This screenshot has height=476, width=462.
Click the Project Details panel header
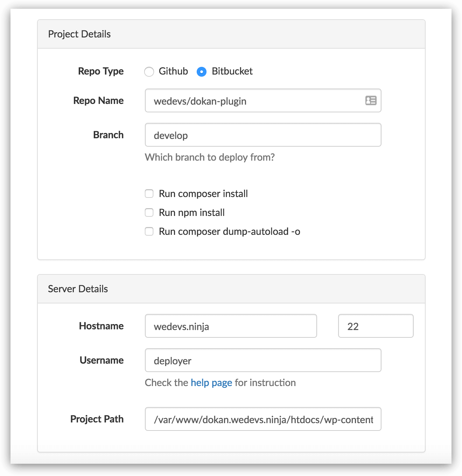[231, 34]
